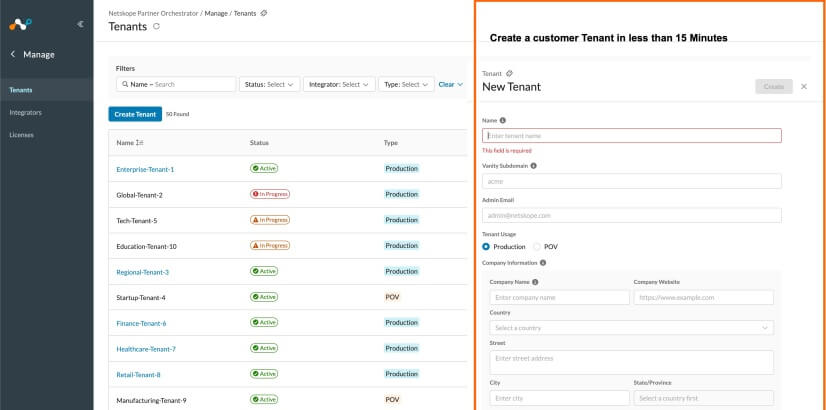Viewport: 826px width, 410px height.
Task: Click Startup-Tenant-4 row name
Action: 141,298
